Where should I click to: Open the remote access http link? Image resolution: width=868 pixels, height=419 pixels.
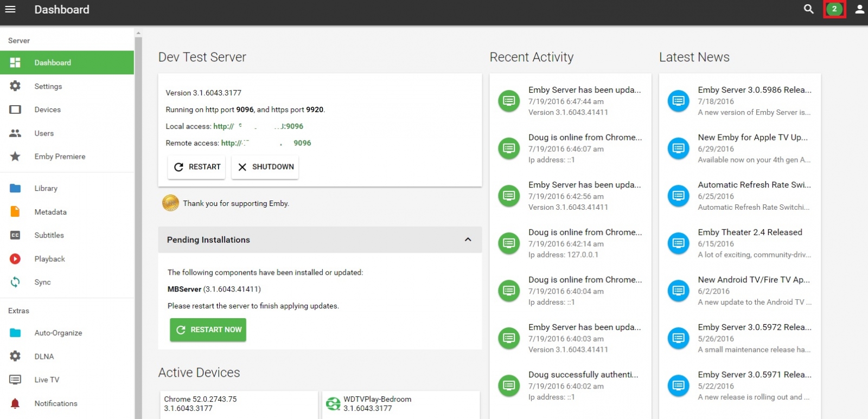[x=266, y=143]
